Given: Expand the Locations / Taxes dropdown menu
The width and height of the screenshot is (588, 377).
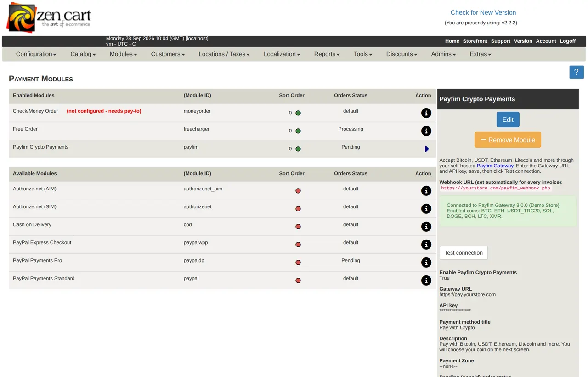Looking at the screenshot, I should (x=224, y=54).
